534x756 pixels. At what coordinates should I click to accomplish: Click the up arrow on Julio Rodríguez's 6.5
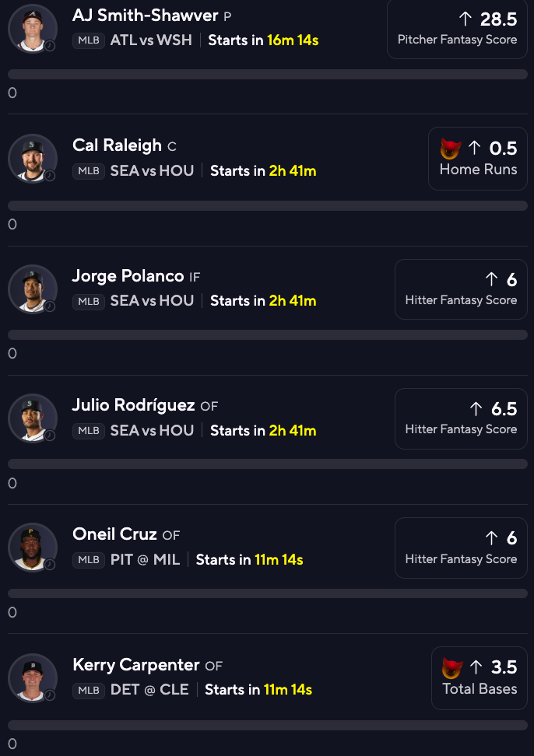click(x=476, y=408)
